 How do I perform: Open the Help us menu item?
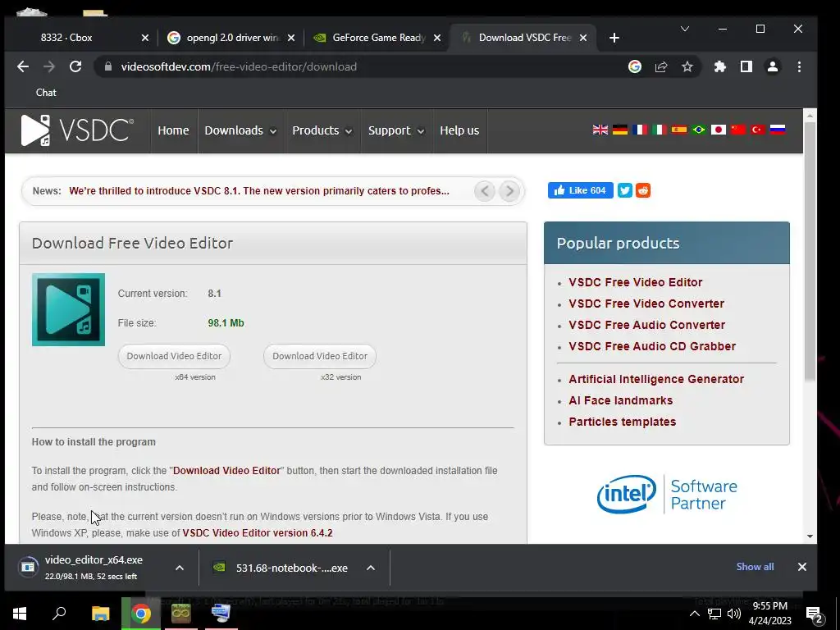[x=459, y=130]
